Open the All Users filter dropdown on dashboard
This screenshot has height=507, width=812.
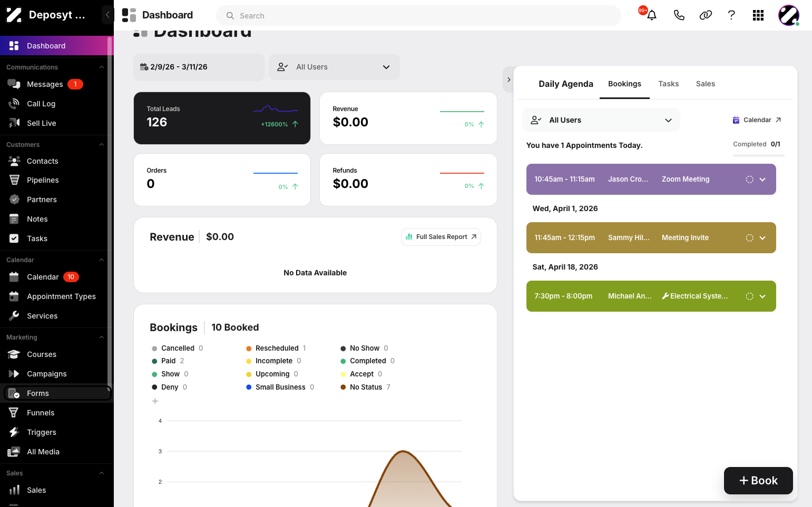pos(334,67)
